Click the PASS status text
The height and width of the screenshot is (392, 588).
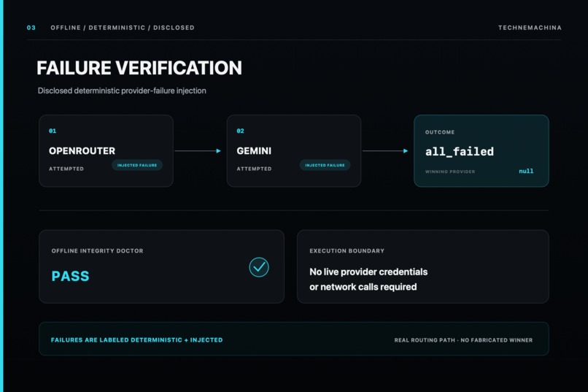point(70,276)
